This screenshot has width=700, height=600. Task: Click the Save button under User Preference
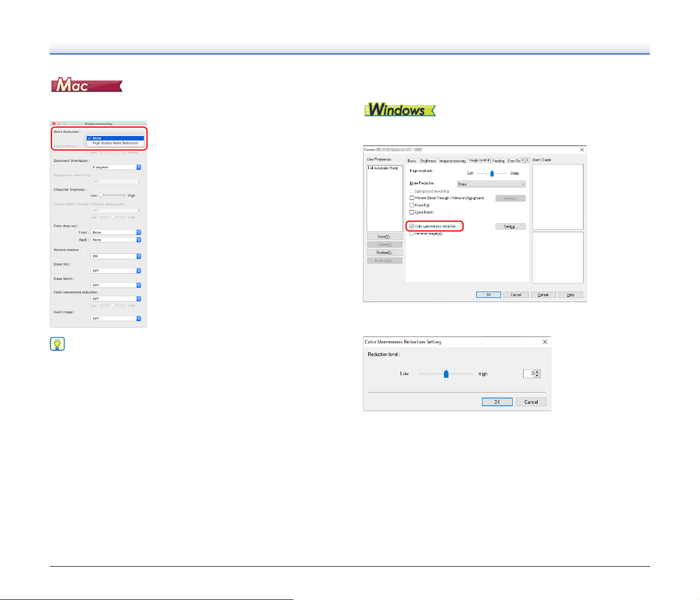(x=385, y=237)
